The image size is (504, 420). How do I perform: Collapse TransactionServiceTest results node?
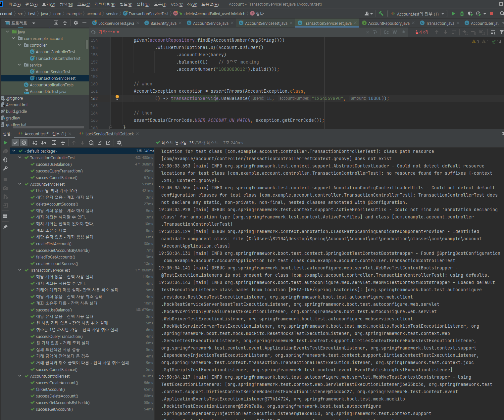pos(20,270)
